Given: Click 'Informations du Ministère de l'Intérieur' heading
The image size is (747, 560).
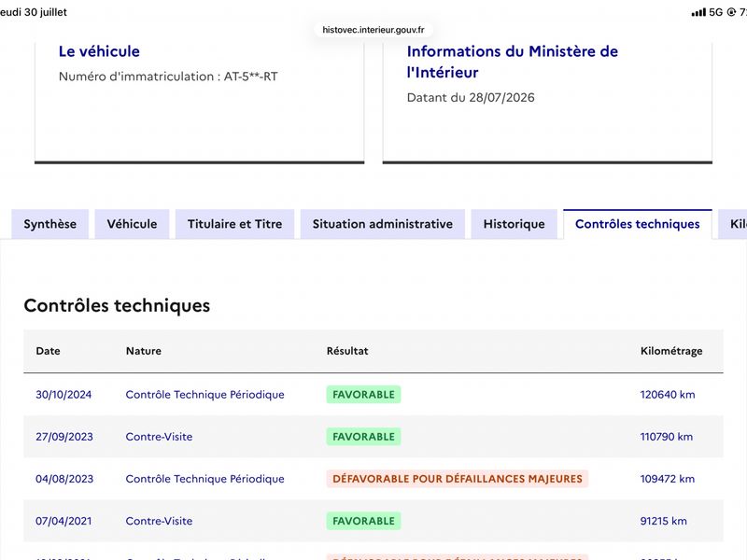Looking at the screenshot, I should coord(512,62).
